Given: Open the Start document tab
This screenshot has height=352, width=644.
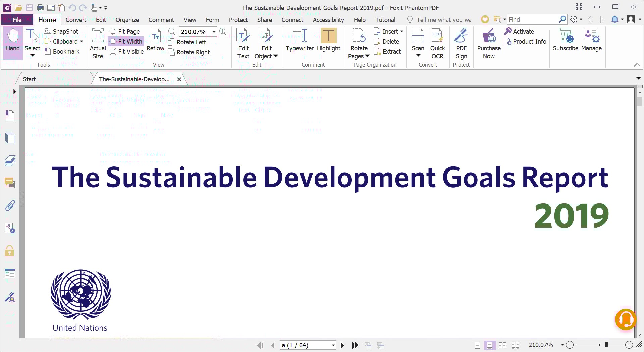Looking at the screenshot, I should click(30, 79).
